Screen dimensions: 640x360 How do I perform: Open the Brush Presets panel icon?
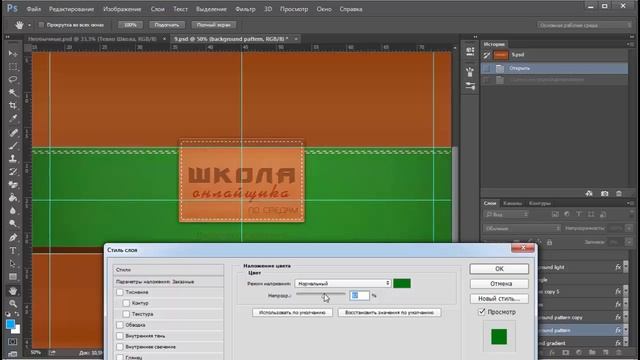click(x=470, y=72)
